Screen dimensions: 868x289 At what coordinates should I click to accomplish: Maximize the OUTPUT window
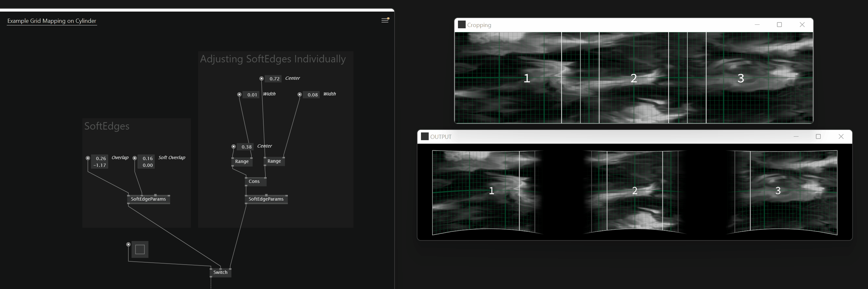coord(818,136)
